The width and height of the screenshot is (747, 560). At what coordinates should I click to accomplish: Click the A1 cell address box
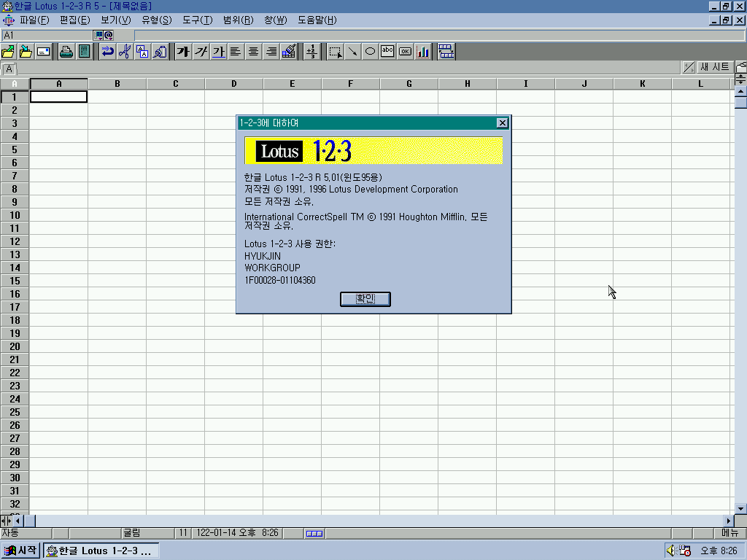47,35
